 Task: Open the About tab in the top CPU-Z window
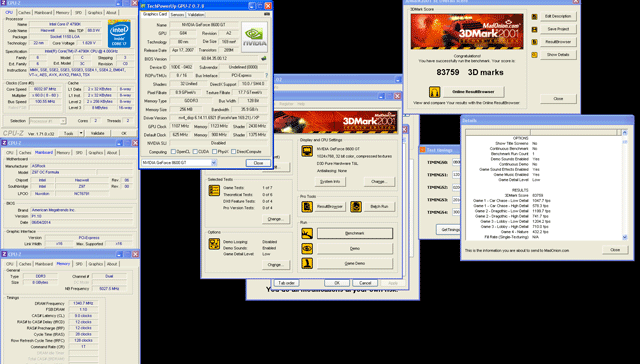pyautogui.click(x=111, y=13)
